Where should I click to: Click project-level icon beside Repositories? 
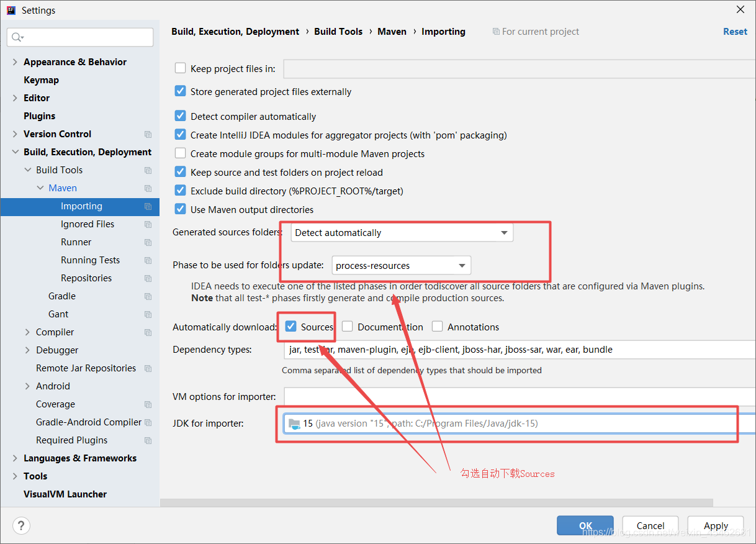click(x=148, y=278)
